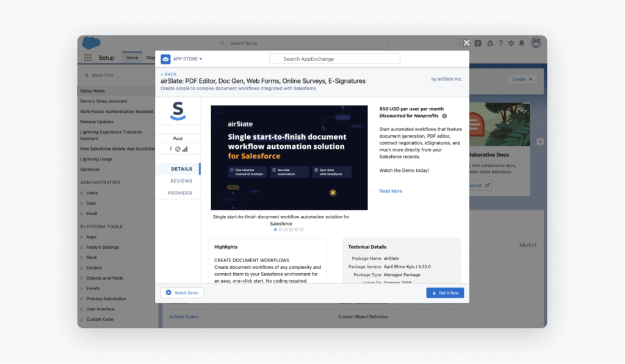Click the Help question mark icon
Screen dimensions: 625x364
[x=500, y=43]
